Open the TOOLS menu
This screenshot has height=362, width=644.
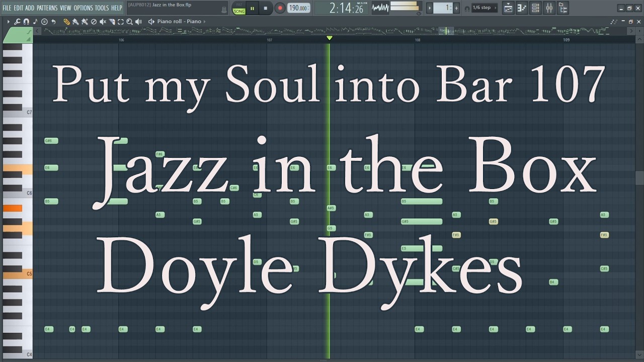[x=102, y=8]
